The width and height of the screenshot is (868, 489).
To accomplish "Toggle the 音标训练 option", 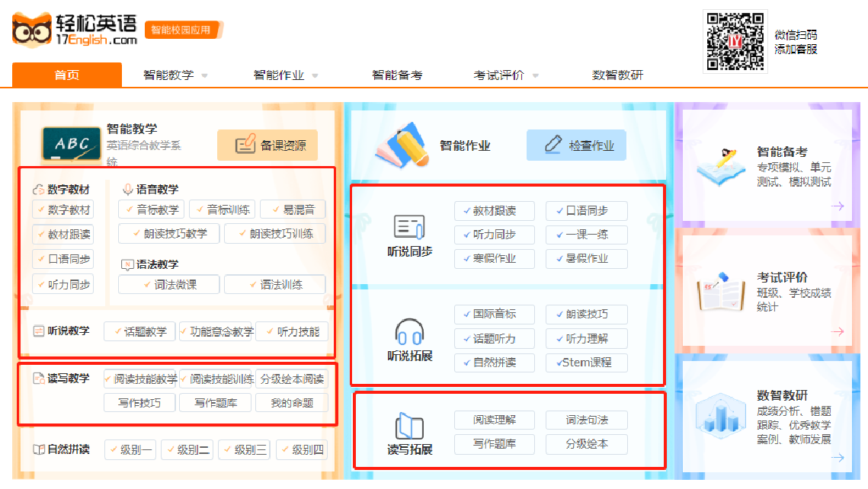I will pos(222,209).
